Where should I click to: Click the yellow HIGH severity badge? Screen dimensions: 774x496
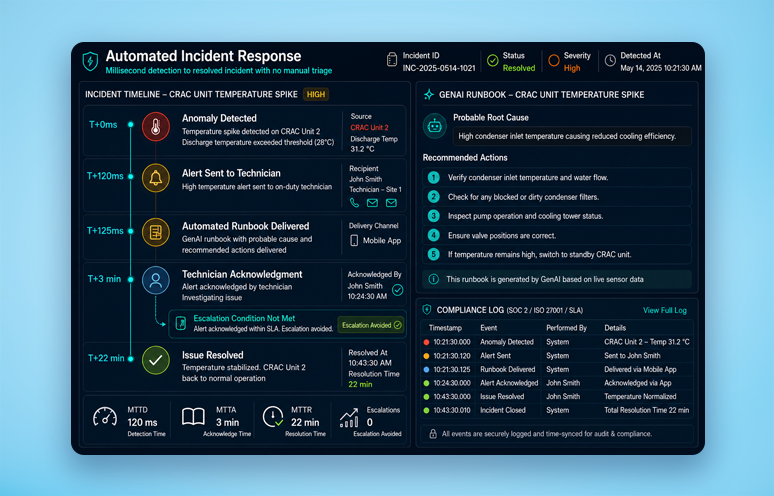coord(316,94)
